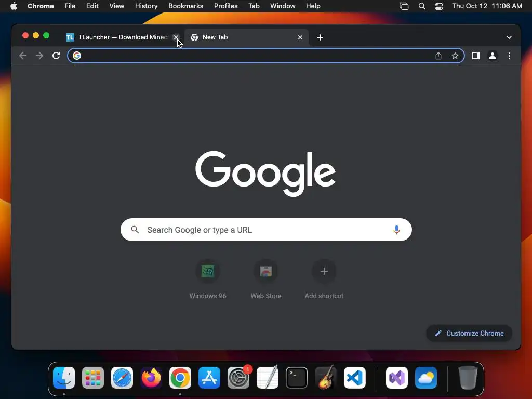This screenshot has height=399, width=532.
Task: Open the Bookmarks menu
Action: [185, 6]
